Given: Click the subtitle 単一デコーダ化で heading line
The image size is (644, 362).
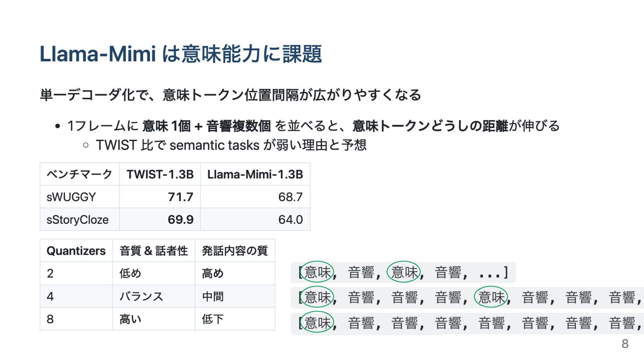Looking at the screenshot, I should pyautogui.click(x=230, y=95).
